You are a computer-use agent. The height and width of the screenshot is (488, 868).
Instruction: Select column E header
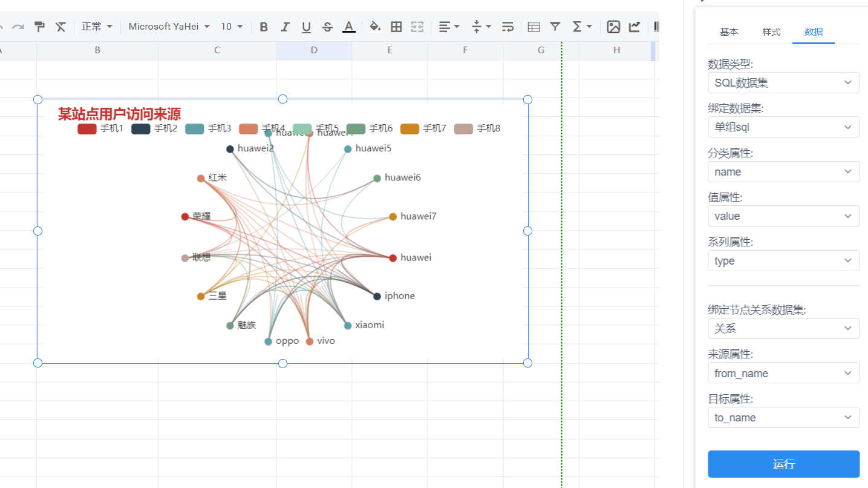tap(390, 51)
